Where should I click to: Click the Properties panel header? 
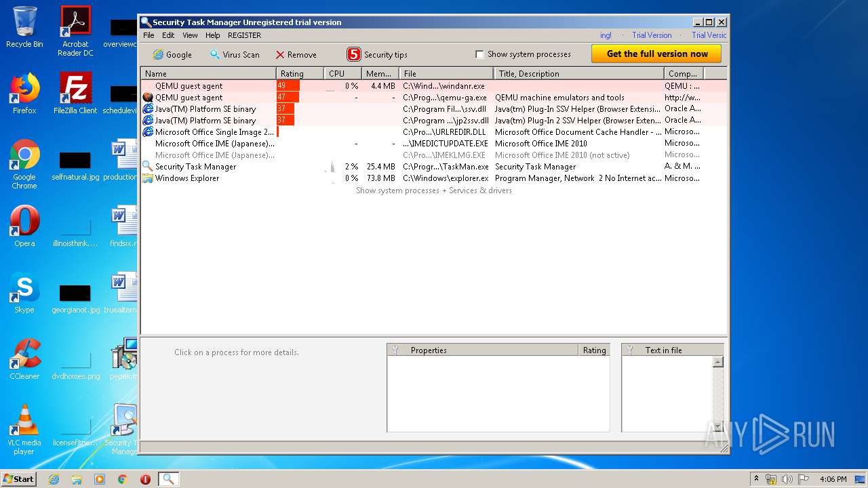pyautogui.click(x=482, y=350)
